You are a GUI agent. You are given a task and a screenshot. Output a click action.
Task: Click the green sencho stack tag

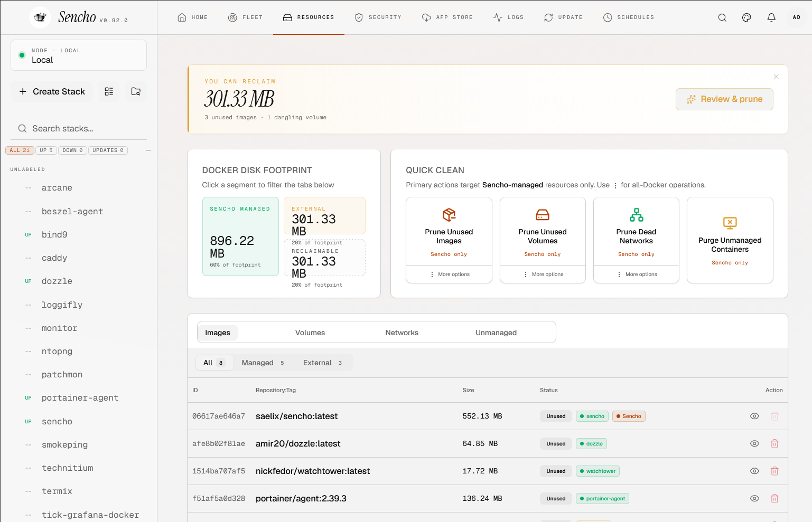click(592, 416)
